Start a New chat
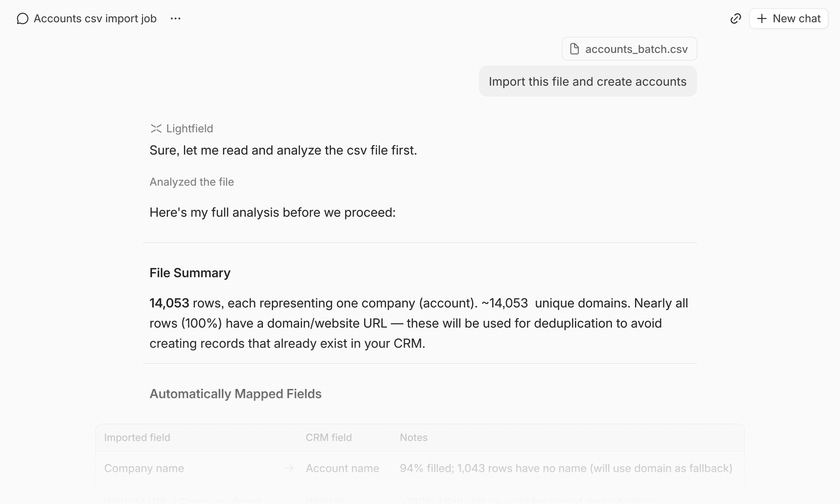 tap(789, 18)
